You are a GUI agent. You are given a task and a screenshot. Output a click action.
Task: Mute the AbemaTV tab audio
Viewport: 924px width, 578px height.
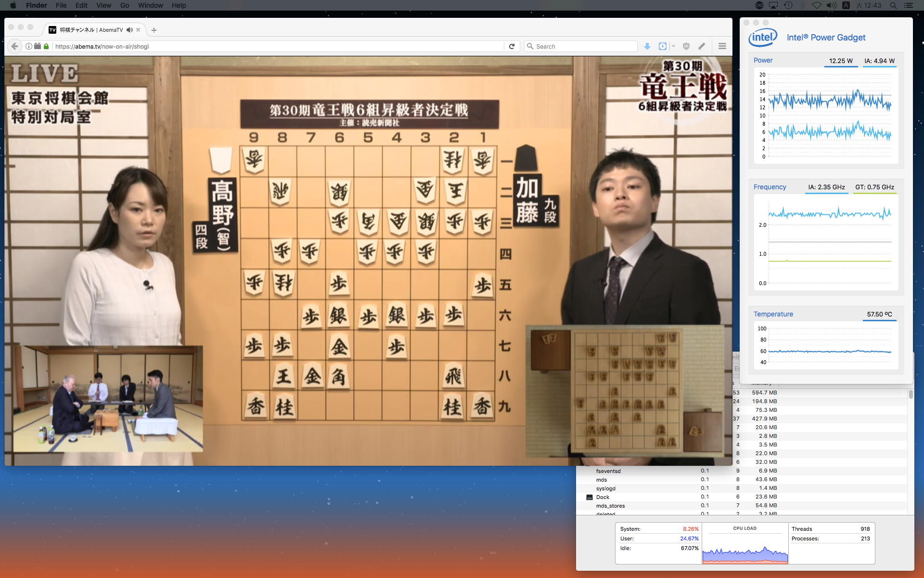(x=129, y=30)
